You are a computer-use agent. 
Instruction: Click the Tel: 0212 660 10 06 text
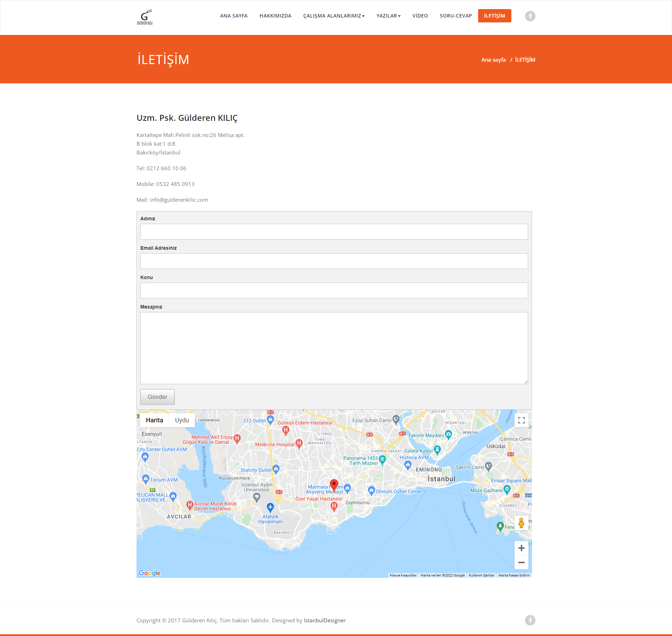(x=161, y=168)
